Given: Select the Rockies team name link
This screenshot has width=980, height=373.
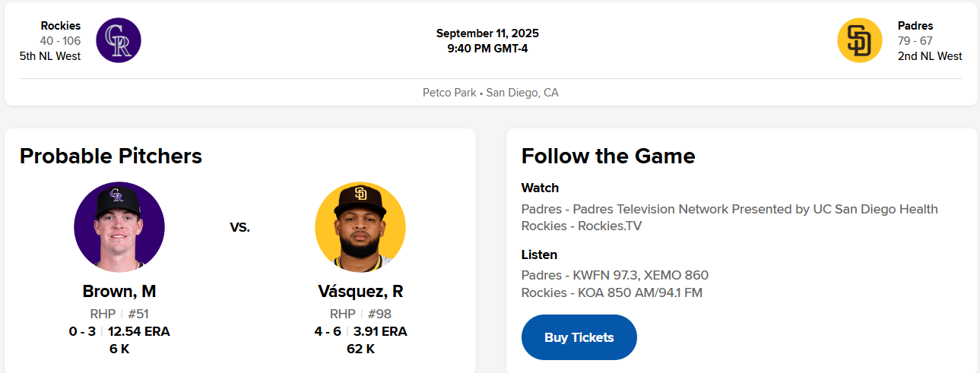Looking at the screenshot, I should pos(61,26).
